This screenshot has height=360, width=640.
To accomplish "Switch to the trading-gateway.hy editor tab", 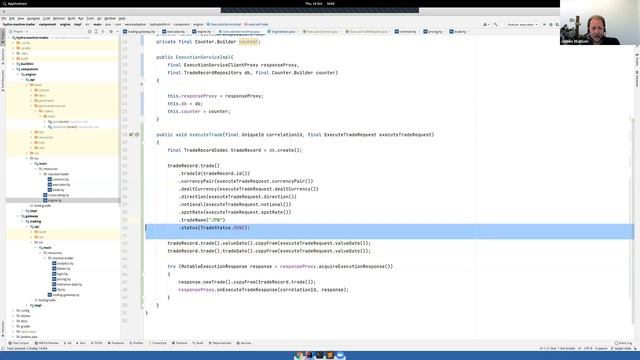I will click(x=140, y=31).
